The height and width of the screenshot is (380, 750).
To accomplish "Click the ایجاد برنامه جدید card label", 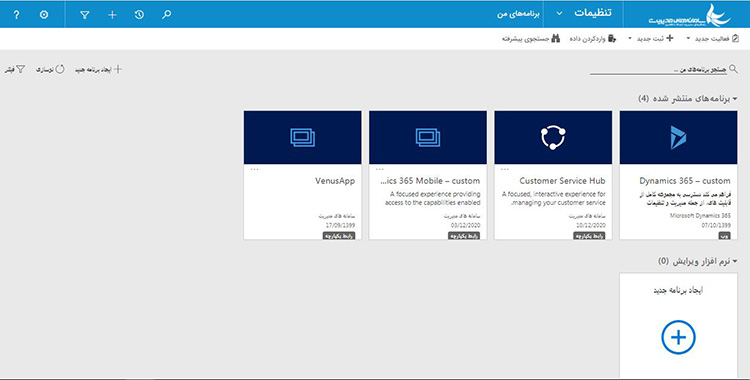I will [678, 291].
